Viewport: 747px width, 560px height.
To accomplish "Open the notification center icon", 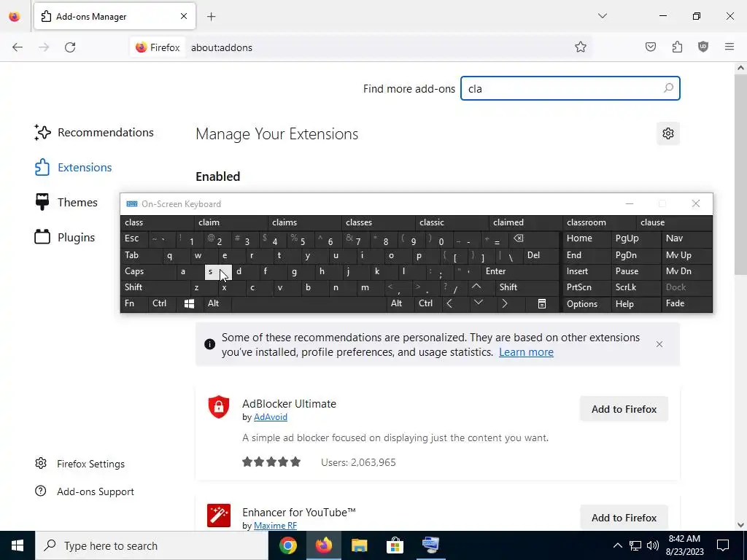I will (723, 545).
